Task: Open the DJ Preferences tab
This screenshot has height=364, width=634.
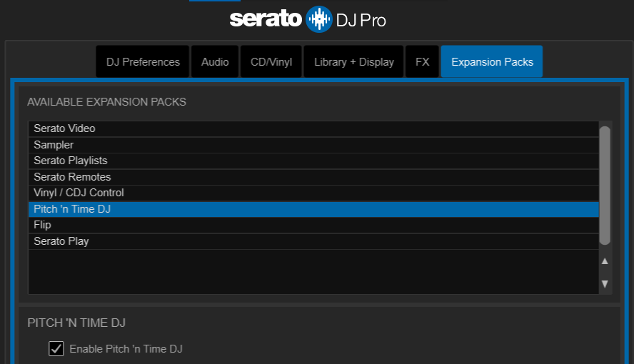Action: pyautogui.click(x=143, y=61)
